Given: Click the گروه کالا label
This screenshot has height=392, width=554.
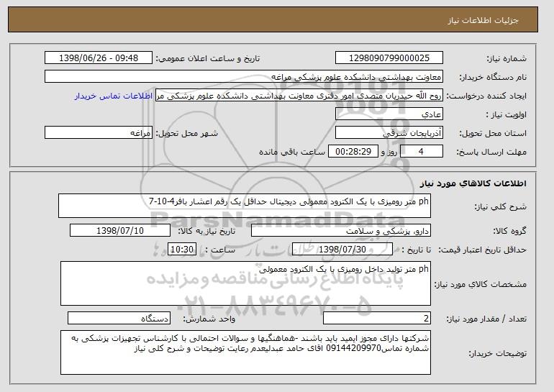Looking at the screenshot, I should (x=510, y=232).
